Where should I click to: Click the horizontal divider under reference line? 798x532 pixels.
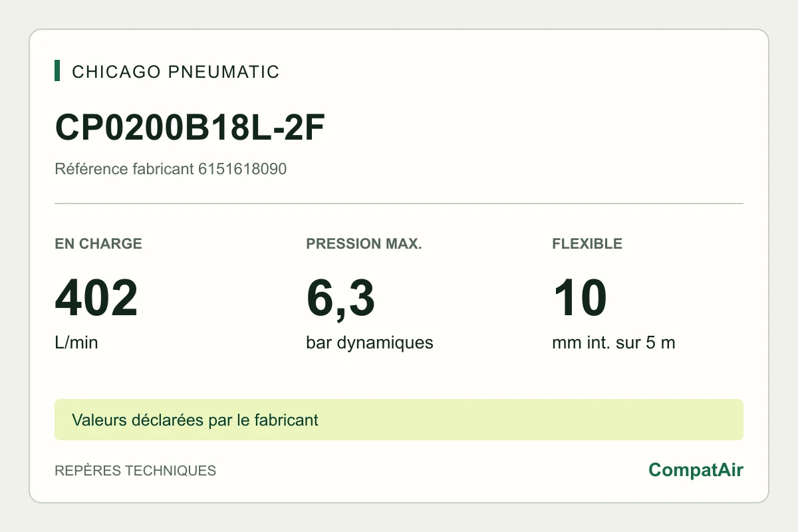pos(399,203)
